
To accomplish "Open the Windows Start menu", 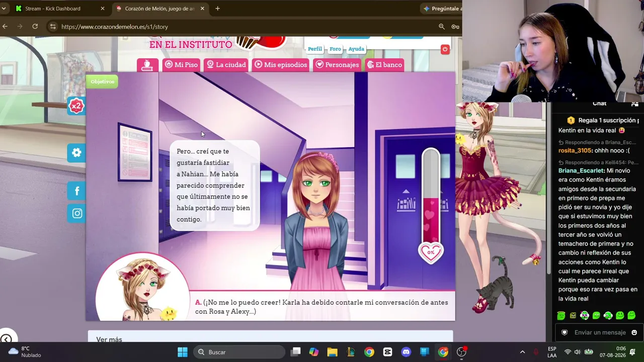I will click(183, 352).
